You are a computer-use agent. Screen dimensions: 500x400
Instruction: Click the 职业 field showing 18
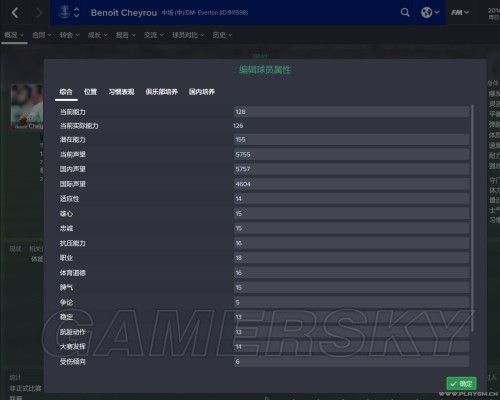click(x=351, y=258)
